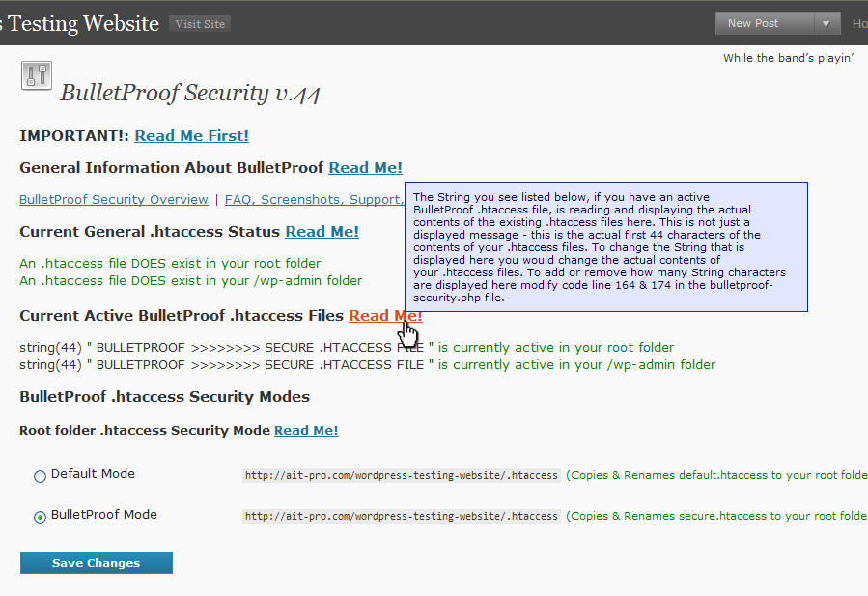Click 'is currently active in your root folder' text
The width and height of the screenshot is (868, 596).
click(x=556, y=348)
